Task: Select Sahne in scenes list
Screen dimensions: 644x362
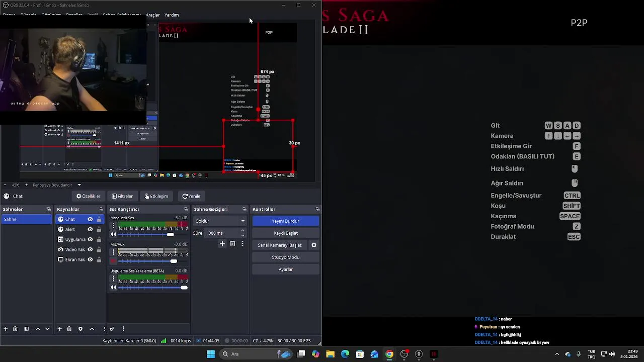Action: tap(26, 219)
